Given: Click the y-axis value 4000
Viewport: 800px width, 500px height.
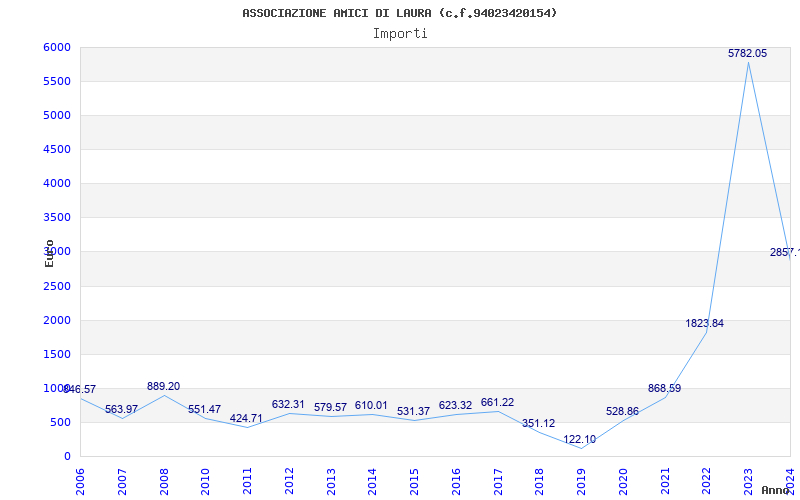Looking at the screenshot, I should 57,184.
